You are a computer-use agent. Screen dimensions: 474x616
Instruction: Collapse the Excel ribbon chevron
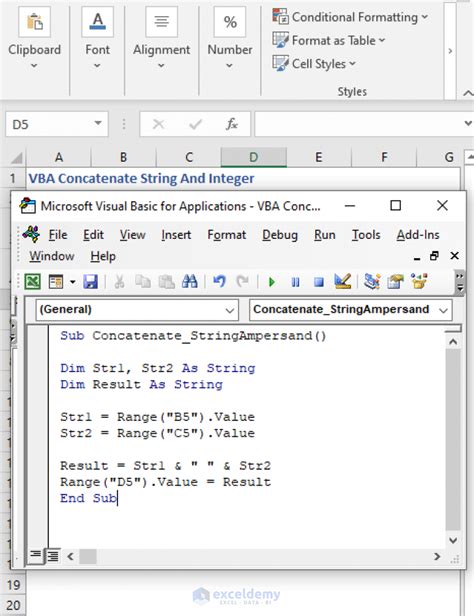(x=468, y=93)
